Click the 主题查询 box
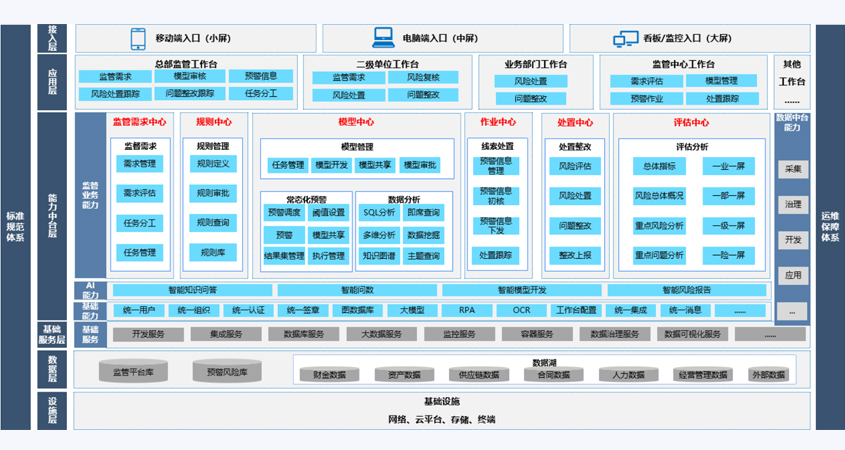845x450 pixels. click(x=424, y=256)
